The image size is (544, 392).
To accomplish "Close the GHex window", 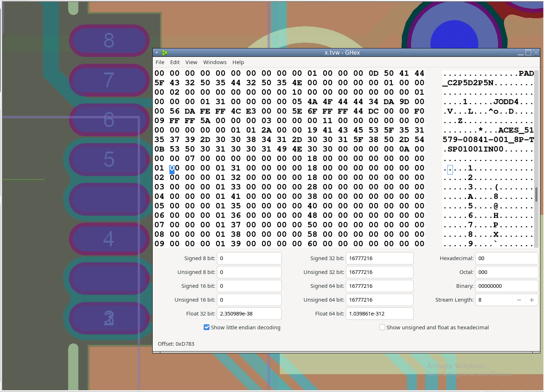I will tap(536, 53).
